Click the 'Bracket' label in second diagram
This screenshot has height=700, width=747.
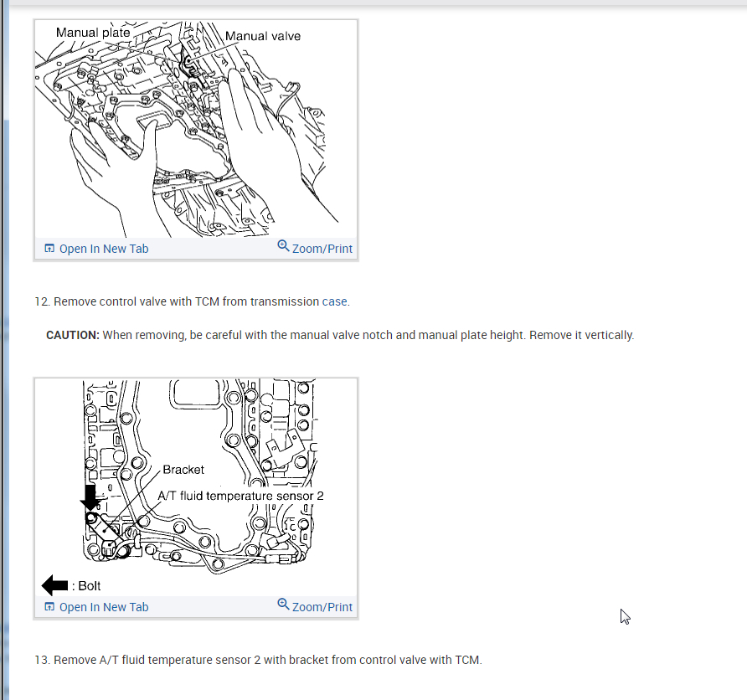point(183,470)
